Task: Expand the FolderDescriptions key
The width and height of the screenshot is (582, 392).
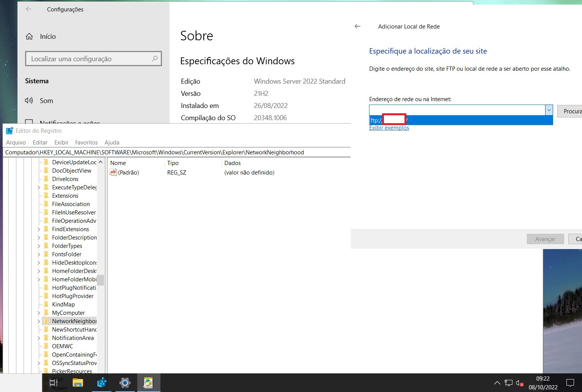Action: [39, 238]
